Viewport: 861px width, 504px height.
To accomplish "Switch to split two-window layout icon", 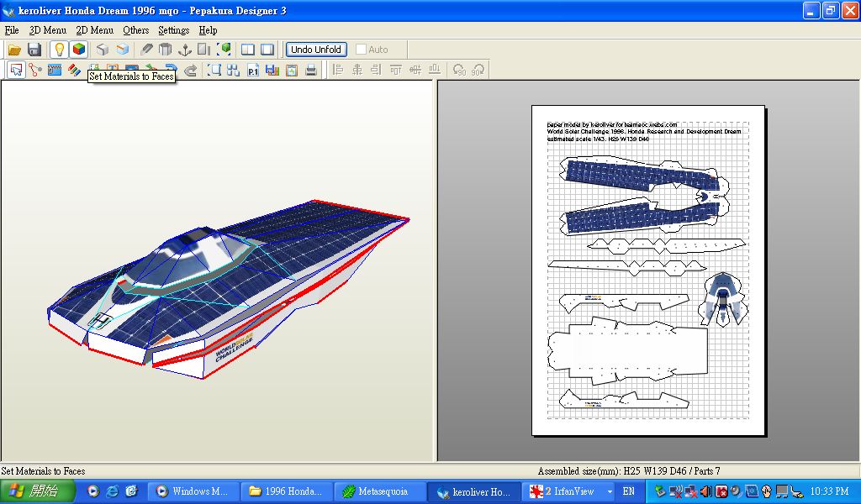I will click(x=248, y=50).
